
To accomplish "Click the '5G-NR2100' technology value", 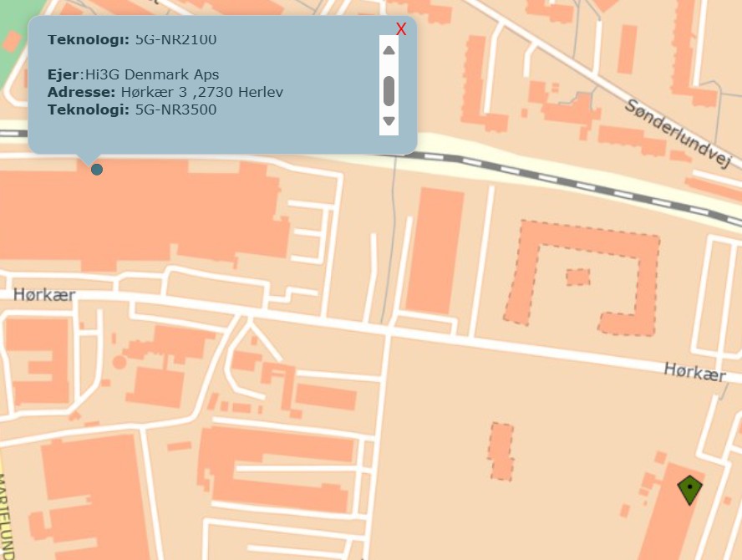I will [175, 40].
